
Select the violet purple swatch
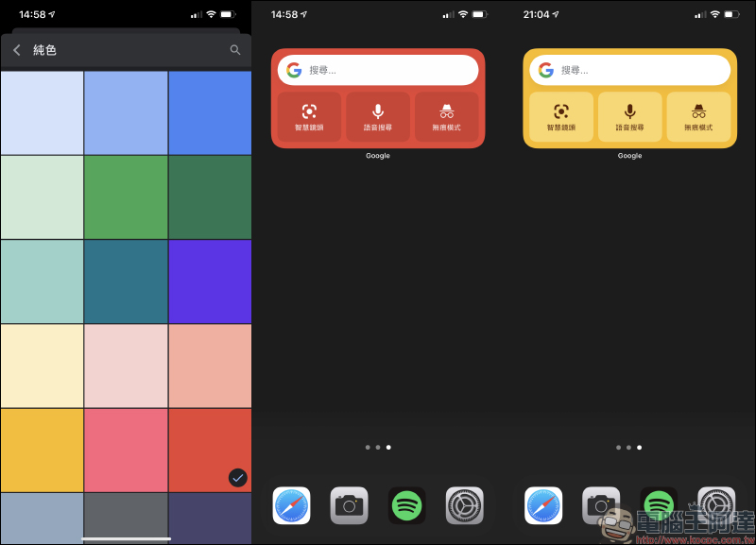tap(210, 281)
